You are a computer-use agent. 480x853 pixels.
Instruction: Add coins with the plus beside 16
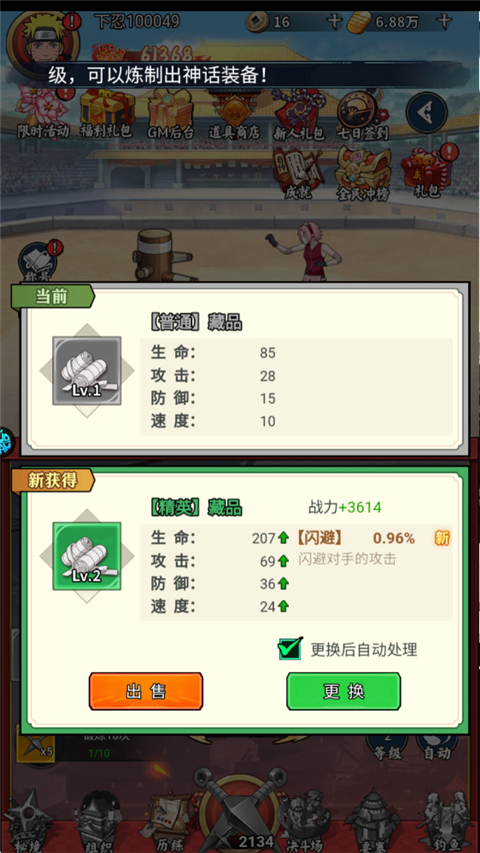point(334,22)
